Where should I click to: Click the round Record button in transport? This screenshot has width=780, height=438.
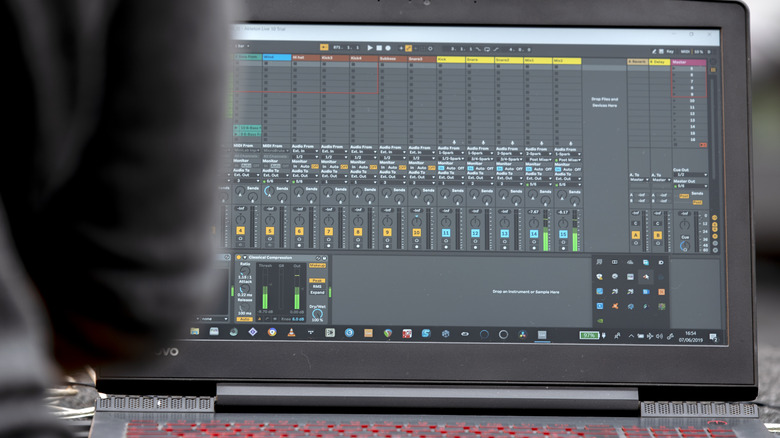click(x=388, y=48)
